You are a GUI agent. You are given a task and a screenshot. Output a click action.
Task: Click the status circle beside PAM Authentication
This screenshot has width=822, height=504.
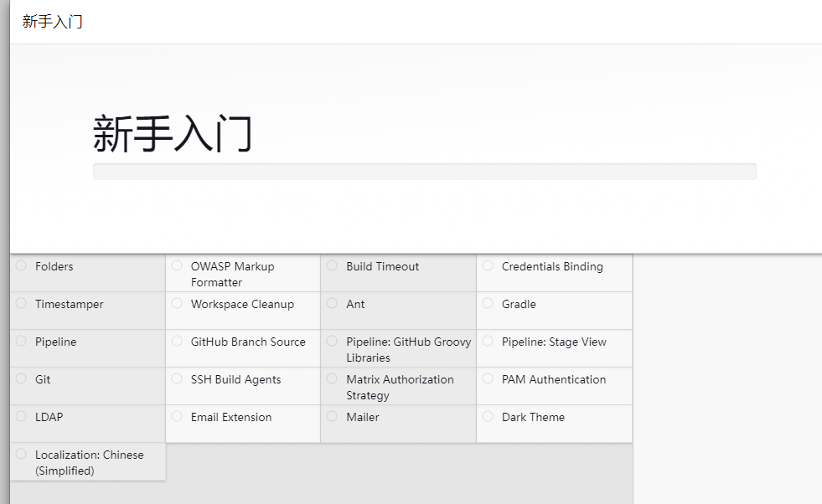pyautogui.click(x=488, y=378)
